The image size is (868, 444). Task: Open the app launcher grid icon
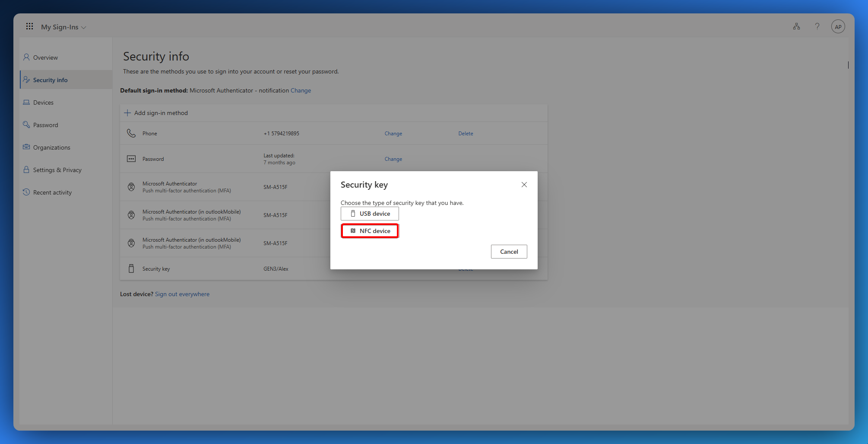pyautogui.click(x=29, y=26)
